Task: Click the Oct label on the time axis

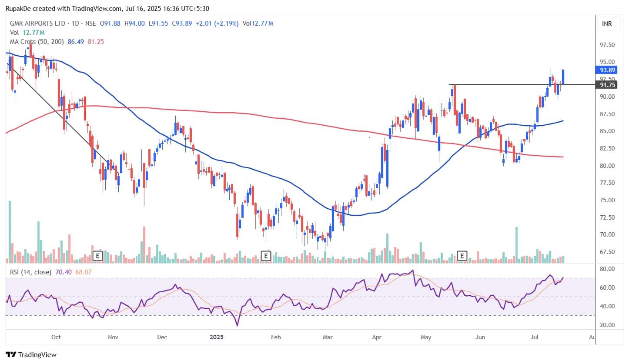Action: [x=56, y=337]
